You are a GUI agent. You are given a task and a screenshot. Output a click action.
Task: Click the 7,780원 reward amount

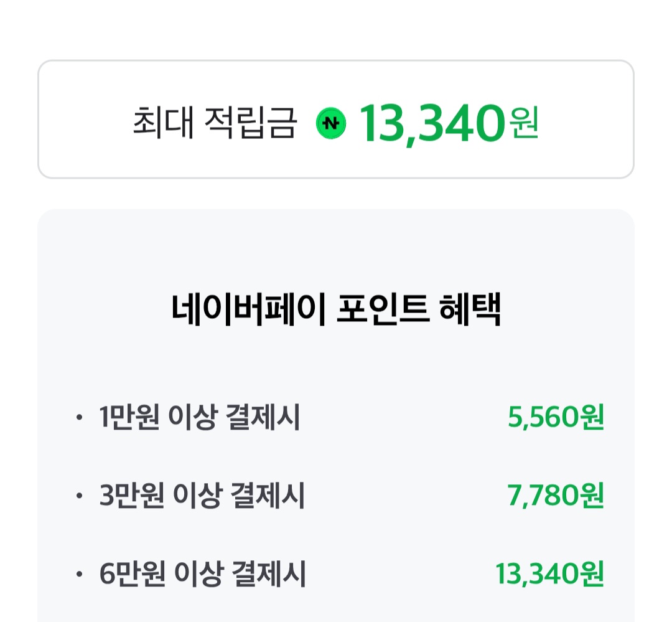(x=556, y=496)
